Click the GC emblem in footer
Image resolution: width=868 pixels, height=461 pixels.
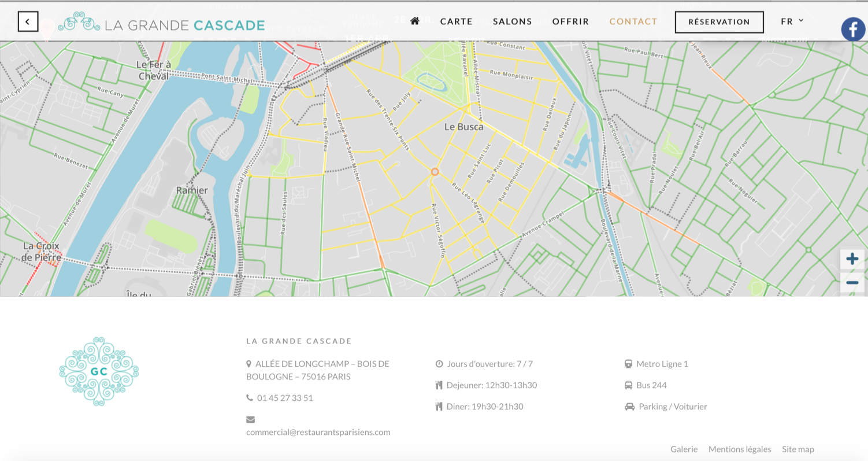[99, 371]
